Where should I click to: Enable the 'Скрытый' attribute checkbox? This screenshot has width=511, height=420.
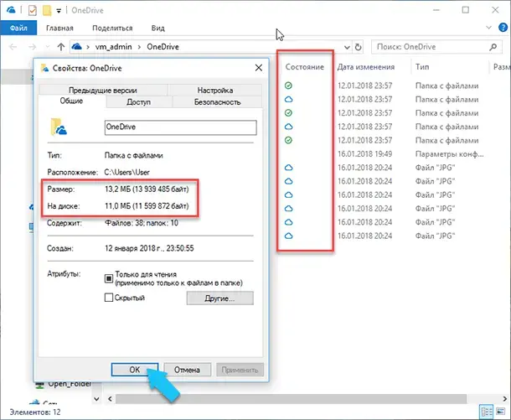tap(108, 298)
